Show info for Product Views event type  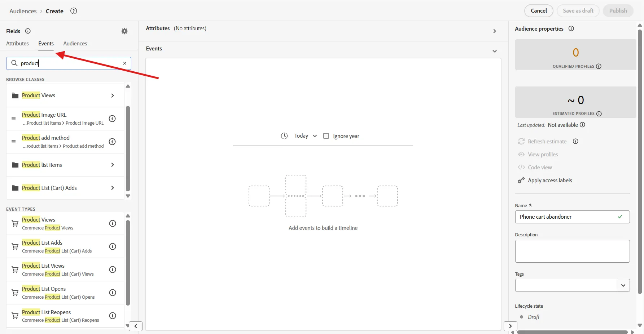click(113, 223)
